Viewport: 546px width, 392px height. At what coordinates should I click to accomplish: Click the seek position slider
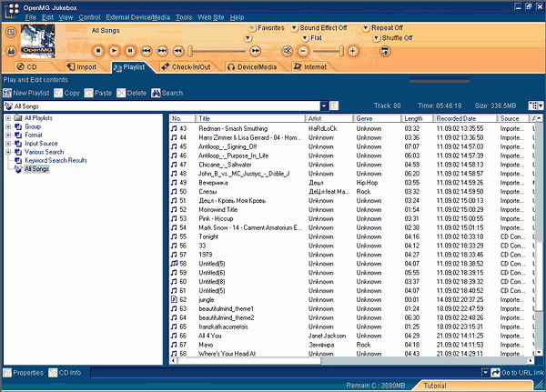click(190, 52)
